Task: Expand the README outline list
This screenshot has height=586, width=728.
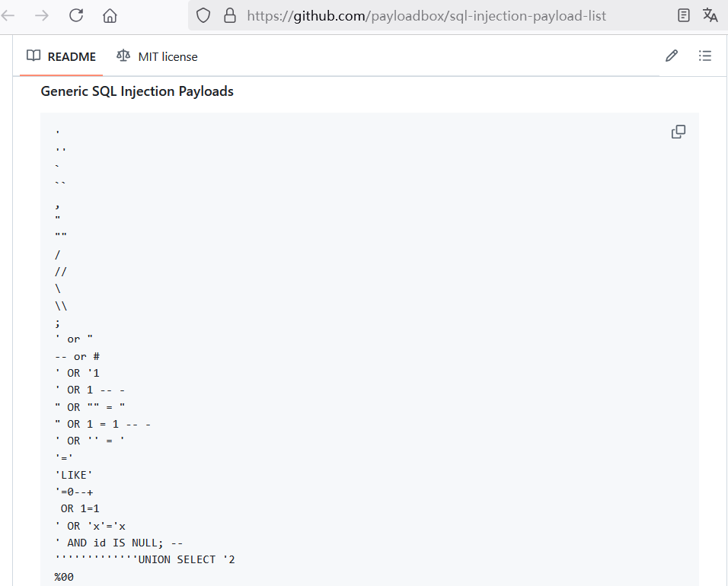Action: pos(704,56)
